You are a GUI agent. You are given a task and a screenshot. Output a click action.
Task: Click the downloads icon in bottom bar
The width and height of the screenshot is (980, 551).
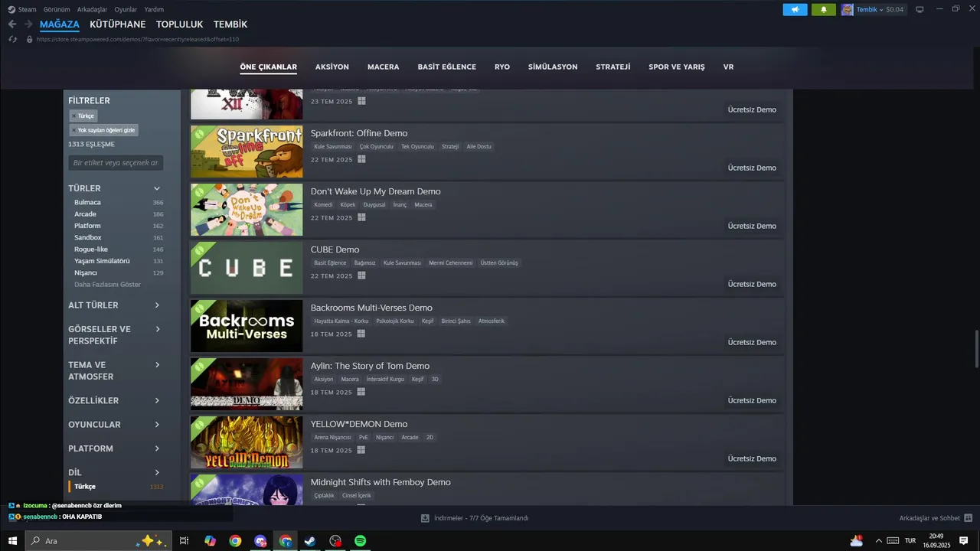(425, 518)
